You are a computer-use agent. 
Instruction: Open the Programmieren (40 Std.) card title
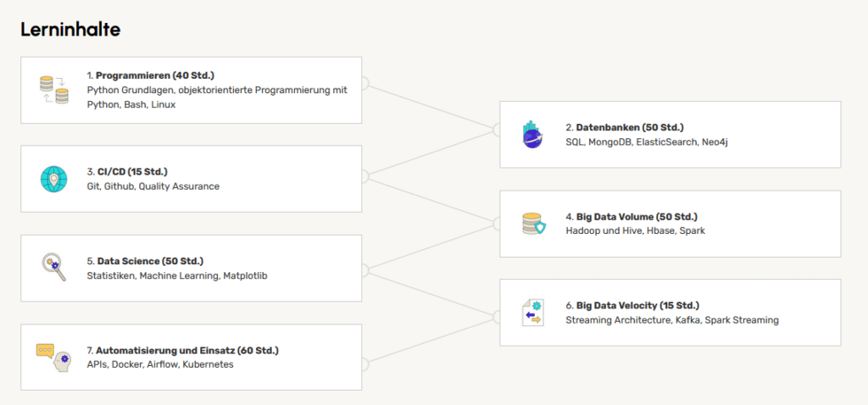pyautogui.click(x=155, y=75)
